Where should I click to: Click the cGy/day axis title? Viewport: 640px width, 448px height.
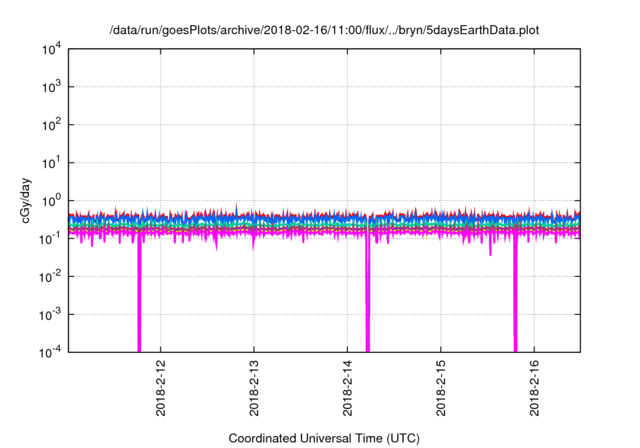pyautogui.click(x=26, y=200)
